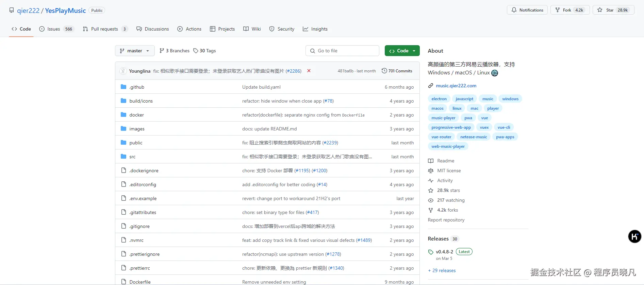Image resolution: width=644 pixels, height=285 pixels.
Task: Select the music topic tag
Action: tap(488, 99)
